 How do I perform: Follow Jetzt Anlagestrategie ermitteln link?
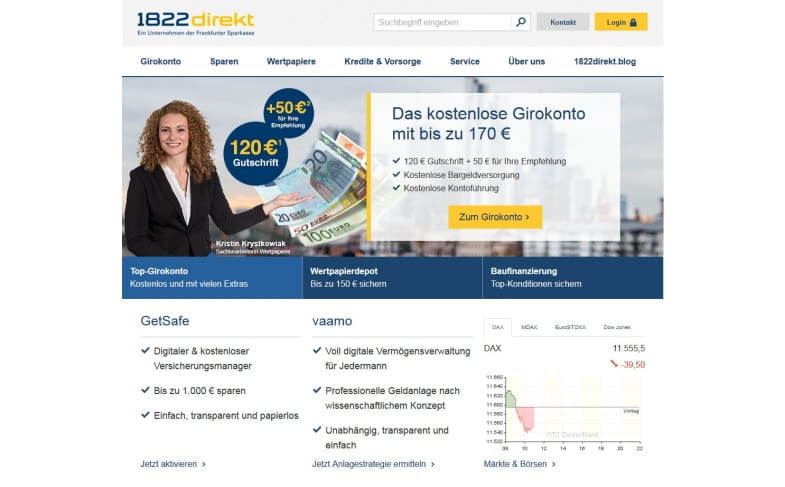[373, 464]
